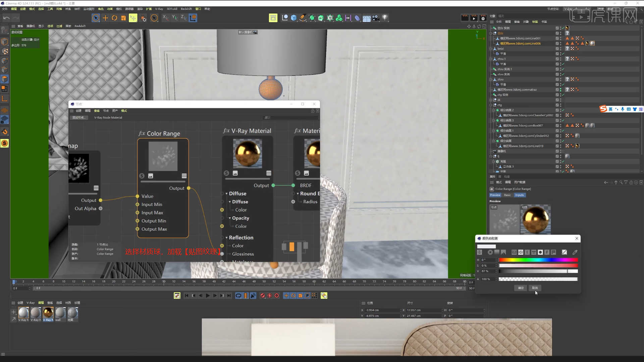The height and width of the screenshot is (362, 644).
Task: Select the Rotate tool in the toolbar
Action: [x=114, y=18]
